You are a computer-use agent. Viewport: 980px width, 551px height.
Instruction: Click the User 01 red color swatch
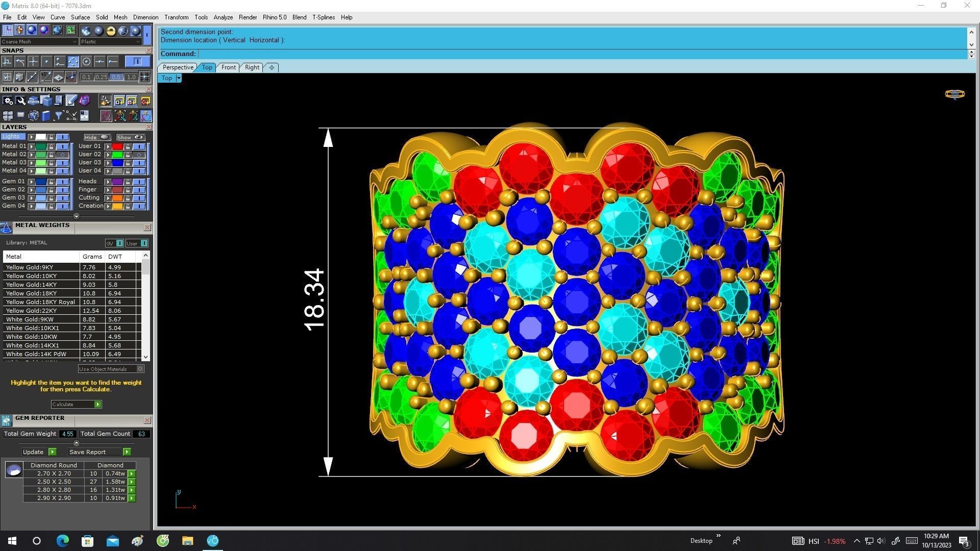pyautogui.click(x=117, y=146)
